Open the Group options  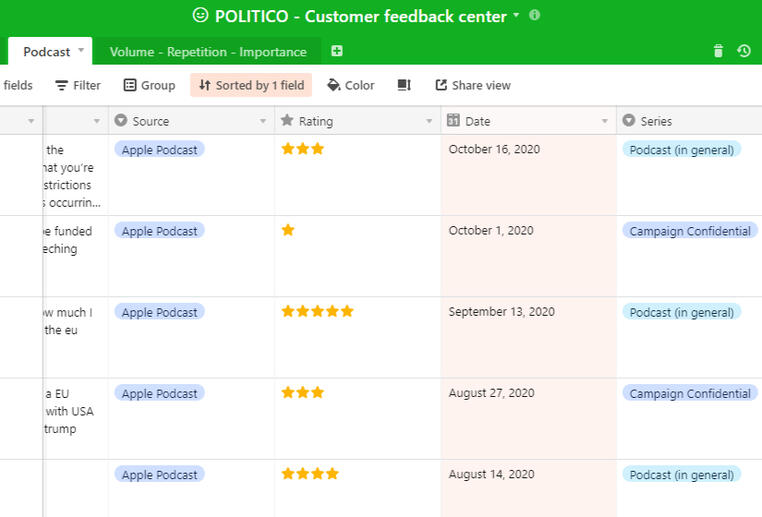point(149,86)
